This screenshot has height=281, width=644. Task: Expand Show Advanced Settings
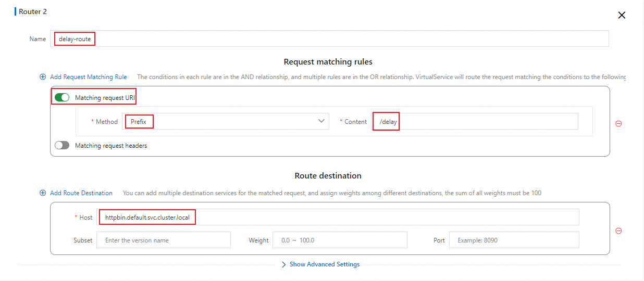coord(324,264)
